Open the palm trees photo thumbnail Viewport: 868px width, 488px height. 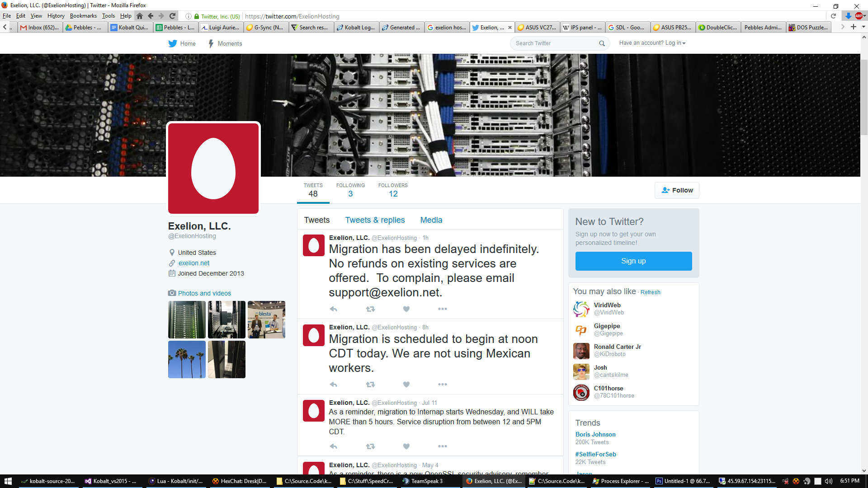[187, 359]
